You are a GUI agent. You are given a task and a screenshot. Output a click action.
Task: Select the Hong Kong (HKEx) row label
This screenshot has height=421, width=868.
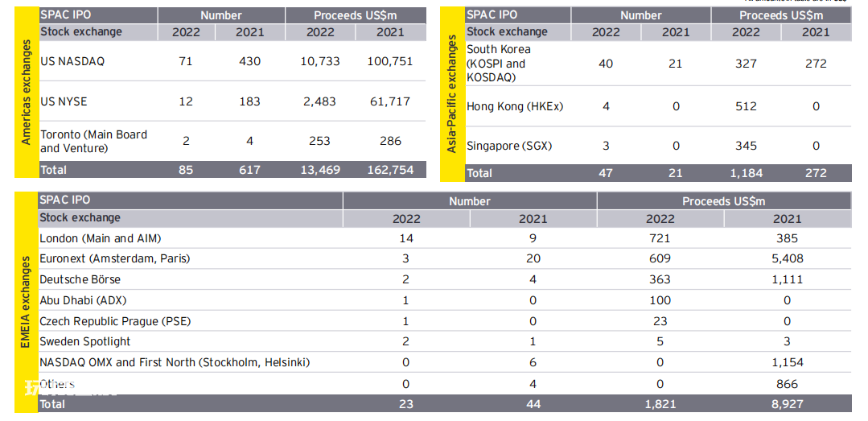click(x=515, y=106)
